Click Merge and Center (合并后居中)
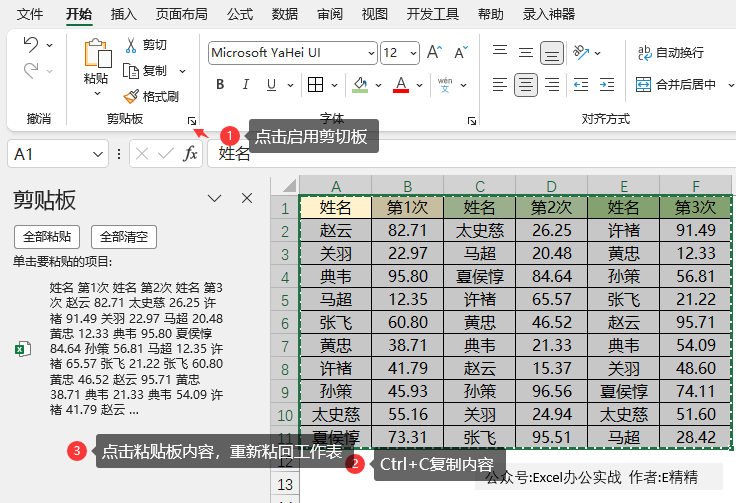Screen dimensions: 736x503 click(676, 85)
